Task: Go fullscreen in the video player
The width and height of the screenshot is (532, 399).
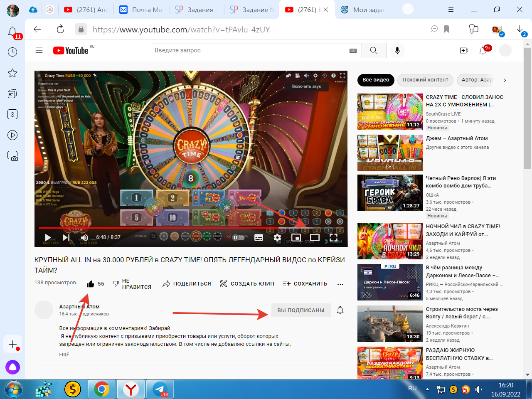Action: tap(333, 237)
